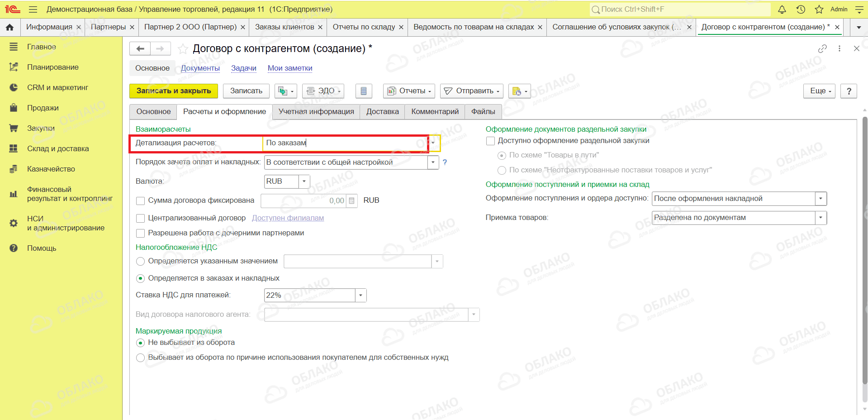Open Доступен филиалам link
The height and width of the screenshot is (420, 868).
pos(288,218)
